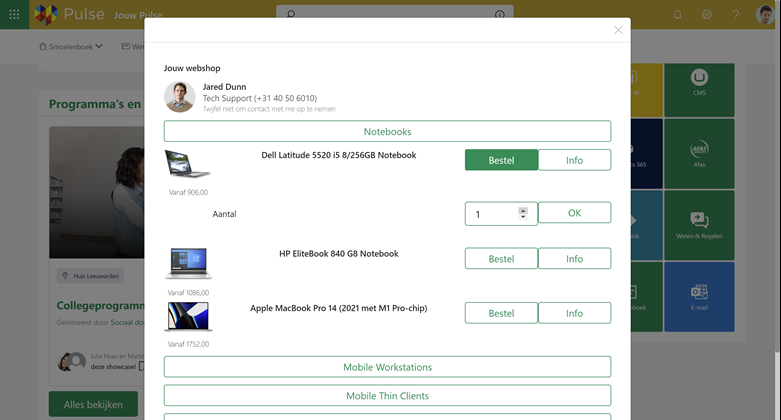Click the Apple MacBook Pro 14 title
781x420 pixels.
pos(339,308)
